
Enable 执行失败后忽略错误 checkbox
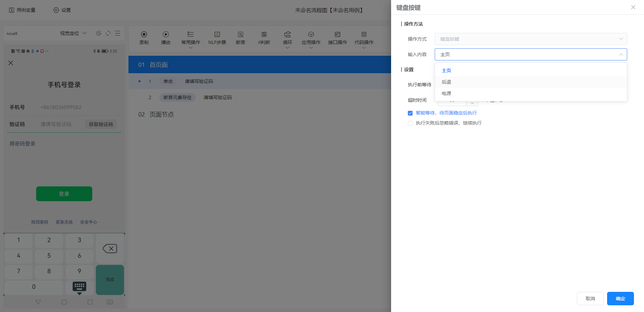[410, 123]
